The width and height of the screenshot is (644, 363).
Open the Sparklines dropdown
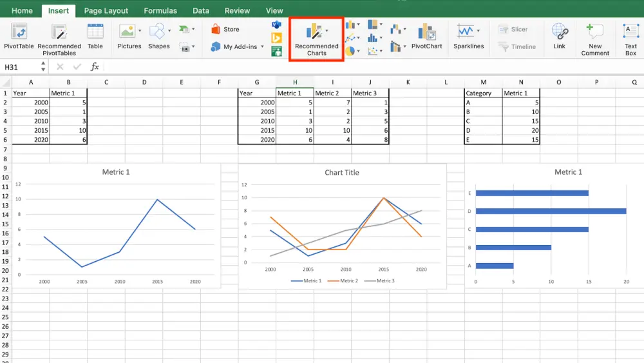click(478, 31)
